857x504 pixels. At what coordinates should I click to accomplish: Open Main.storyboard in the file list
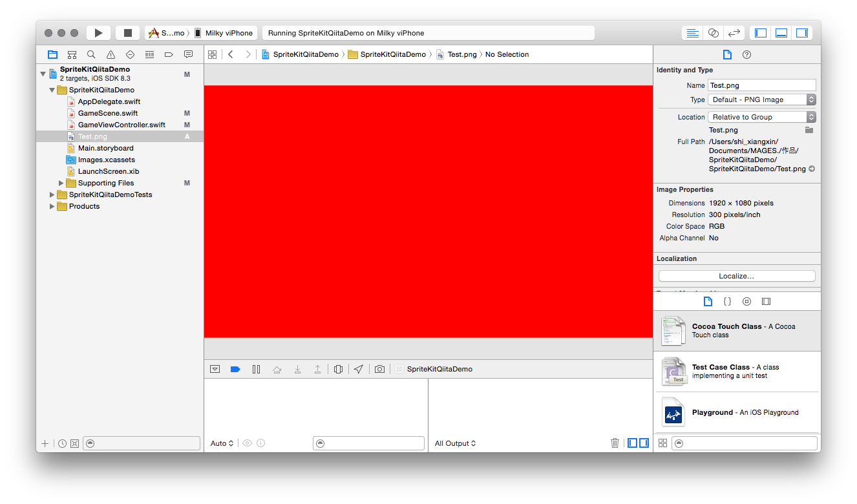[106, 148]
